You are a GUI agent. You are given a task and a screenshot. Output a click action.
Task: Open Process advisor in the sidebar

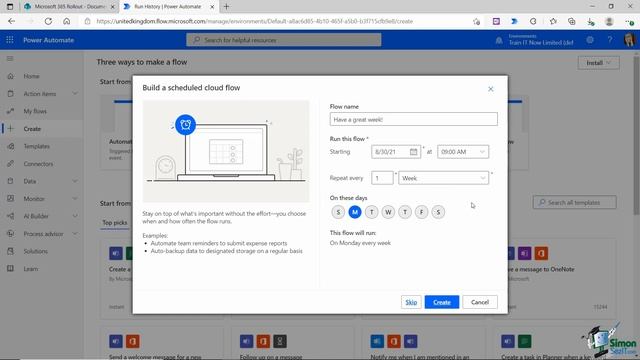[42, 234]
